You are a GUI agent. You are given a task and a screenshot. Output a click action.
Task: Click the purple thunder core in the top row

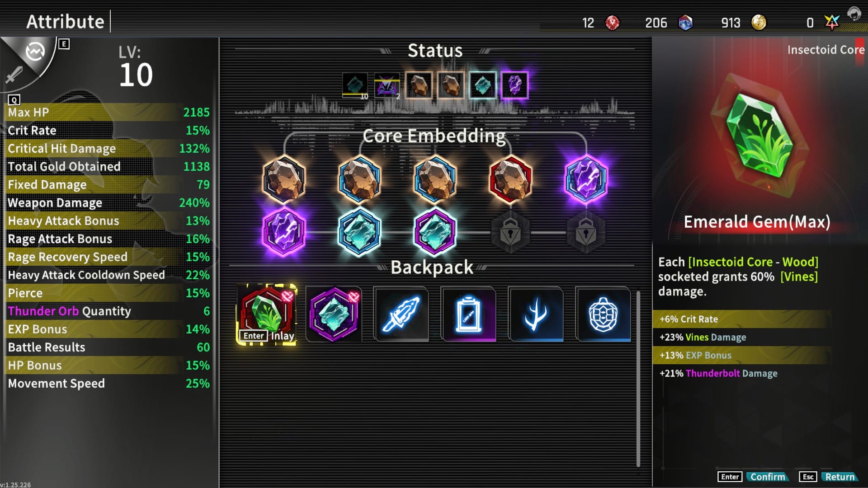pyautogui.click(x=586, y=179)
